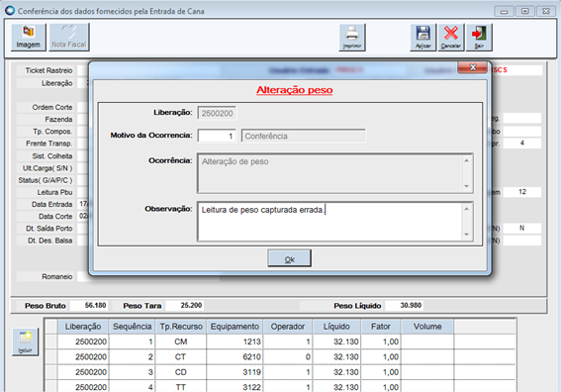Select the disabled Liberação field 2500200

click(x=217, y=113)
